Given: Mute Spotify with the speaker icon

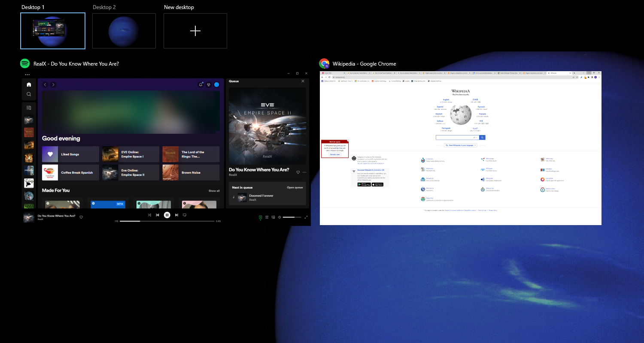Looking at the screenshot, I should (x=279, y=217).
